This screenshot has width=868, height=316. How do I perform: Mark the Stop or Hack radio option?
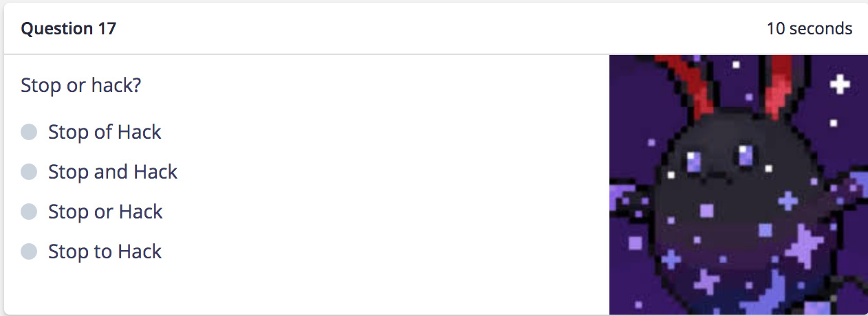click(29, 212)
